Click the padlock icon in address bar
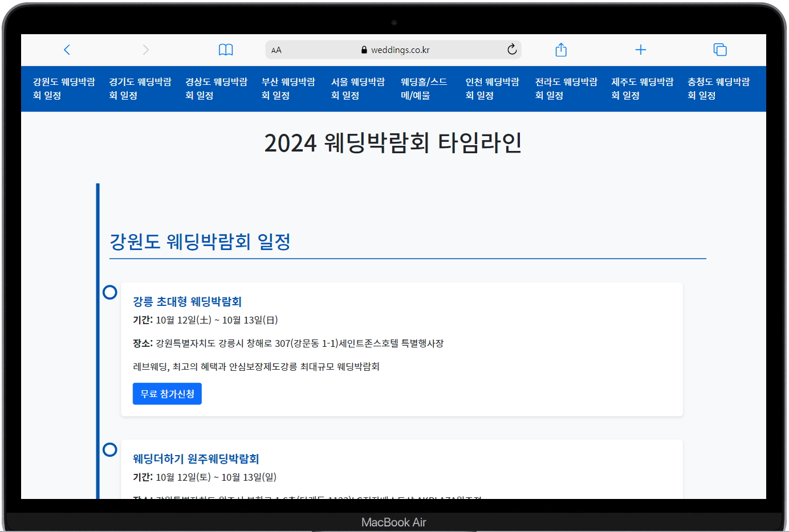 (364, 50)
